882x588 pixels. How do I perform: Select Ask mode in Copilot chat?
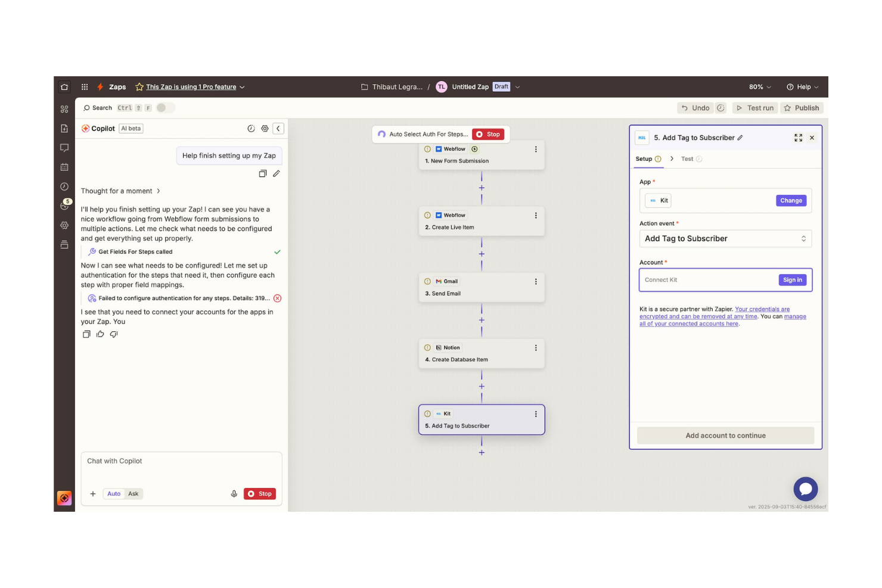coord(133,494)
